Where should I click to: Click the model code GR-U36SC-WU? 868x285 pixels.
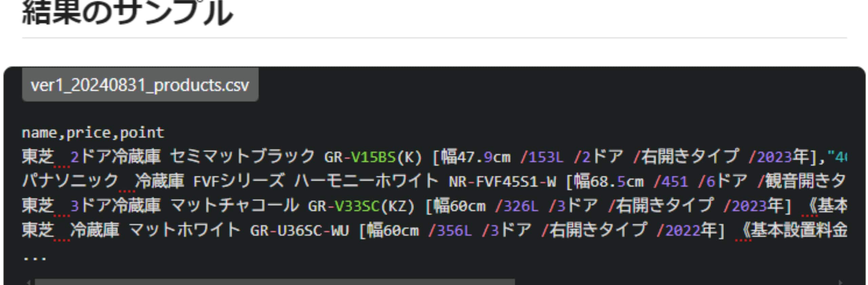(x=299, y=231)
